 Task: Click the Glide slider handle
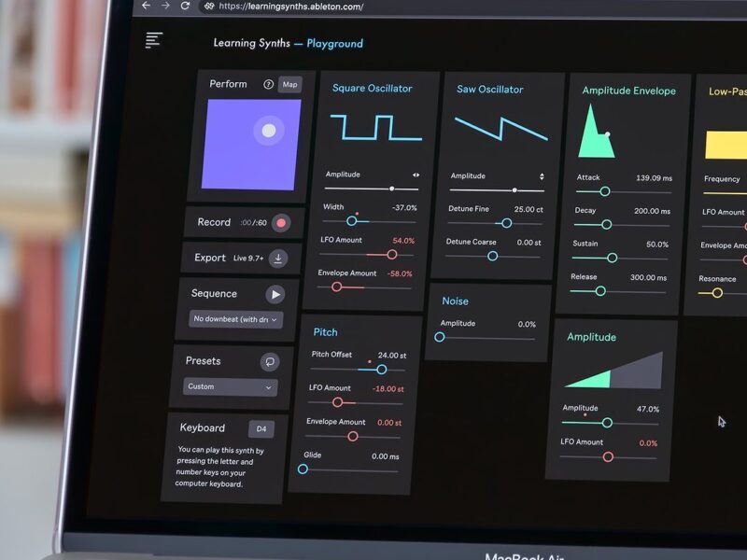click(x=303, y=469)
